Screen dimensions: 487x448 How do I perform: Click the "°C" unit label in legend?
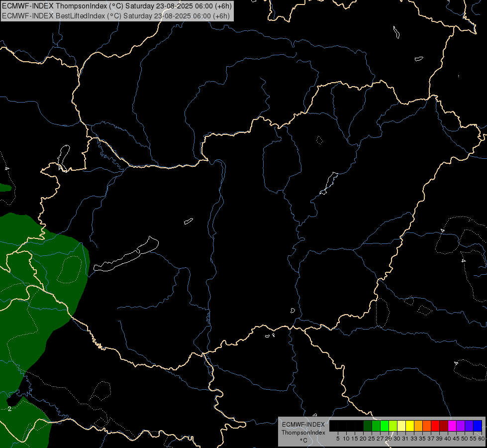pyautogui.click(x=304, y=440)
